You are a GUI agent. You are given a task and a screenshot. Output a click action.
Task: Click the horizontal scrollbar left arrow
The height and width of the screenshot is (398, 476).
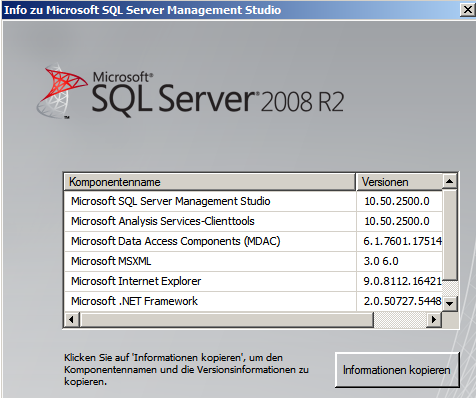(x=72, y=320)
